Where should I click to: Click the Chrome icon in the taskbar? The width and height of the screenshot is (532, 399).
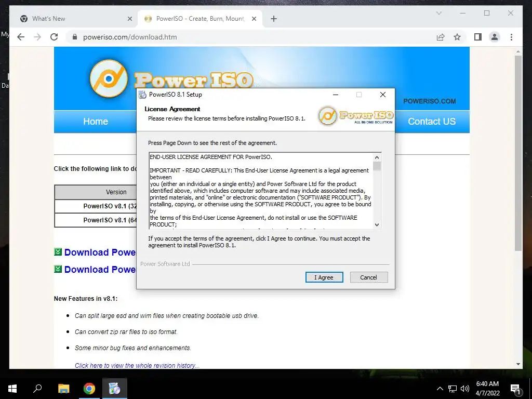click(89, 389)
